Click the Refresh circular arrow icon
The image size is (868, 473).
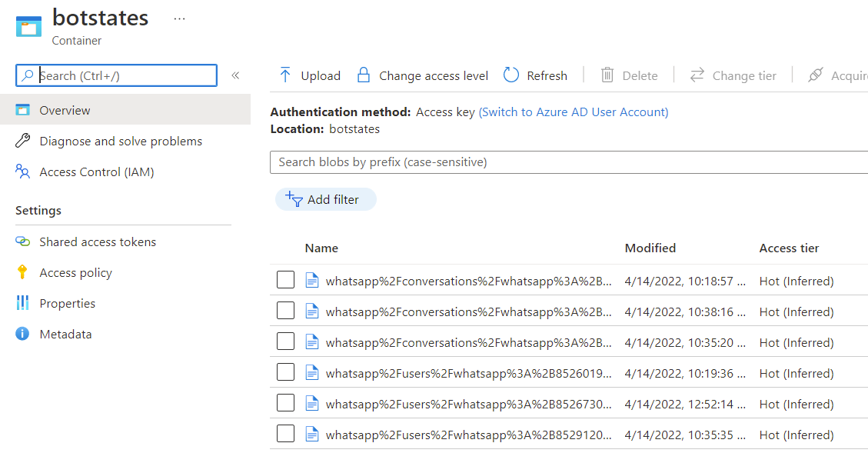click(x=511, y=75)
